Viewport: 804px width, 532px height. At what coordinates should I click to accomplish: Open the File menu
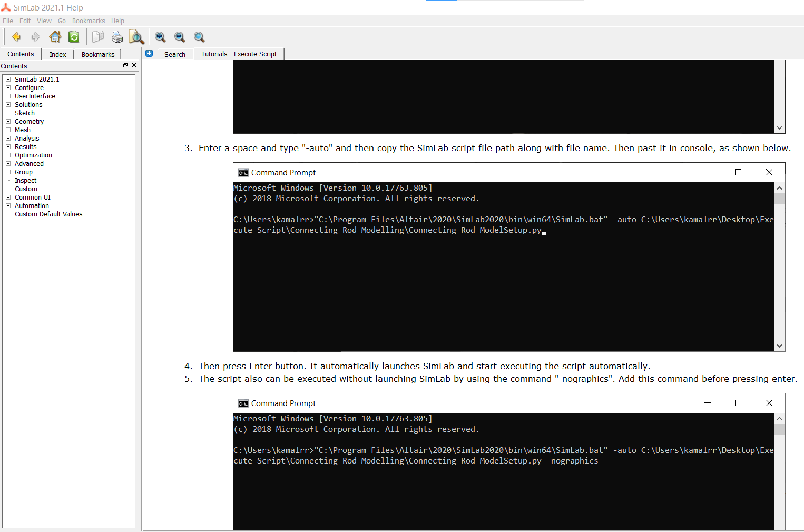pos(8,21)
